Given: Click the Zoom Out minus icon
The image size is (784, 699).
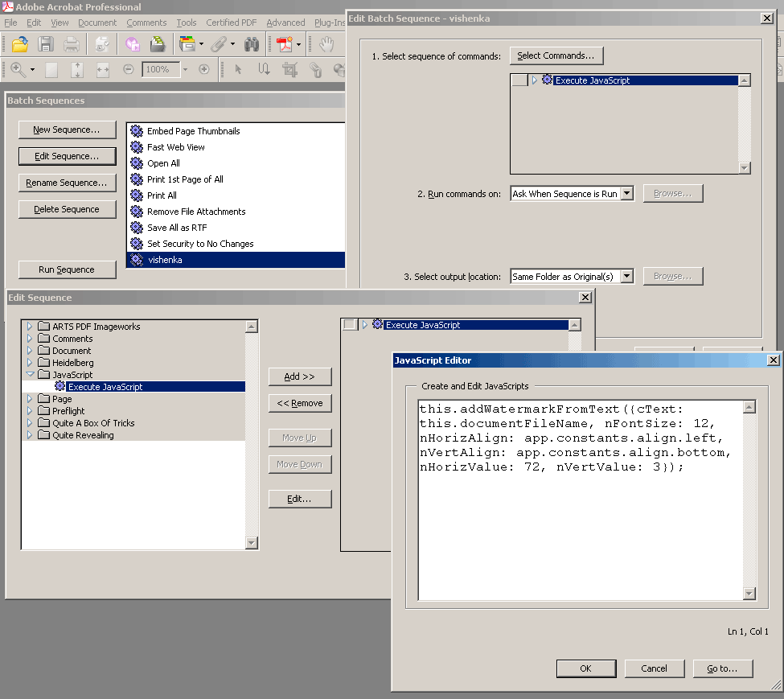Looking at the screenshot, I should pyautogui.click(x=129, y=69).
